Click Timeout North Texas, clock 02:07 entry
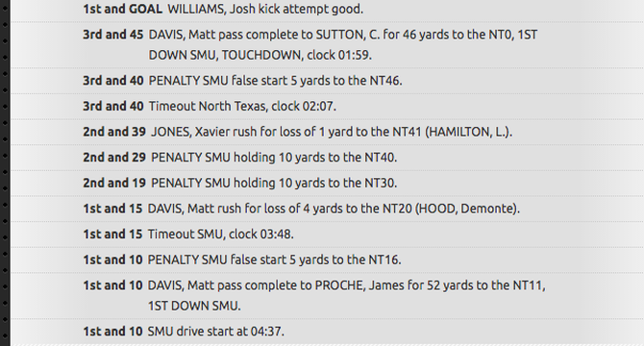This screenshot has width=644, height=346. pyautogui.click(x=242, y=107)
